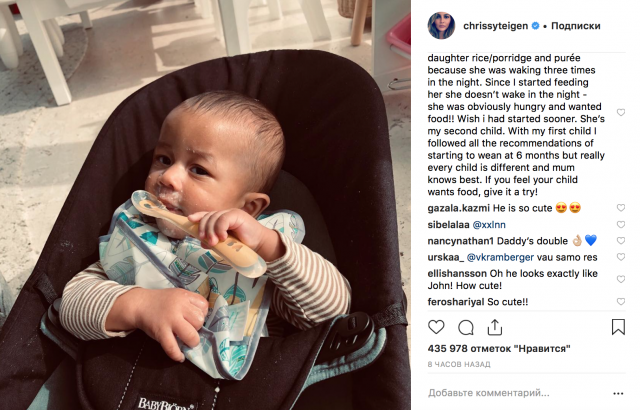Like the post with the heart icon
Screen dimensions: 640x410
(x=436, y=327)
